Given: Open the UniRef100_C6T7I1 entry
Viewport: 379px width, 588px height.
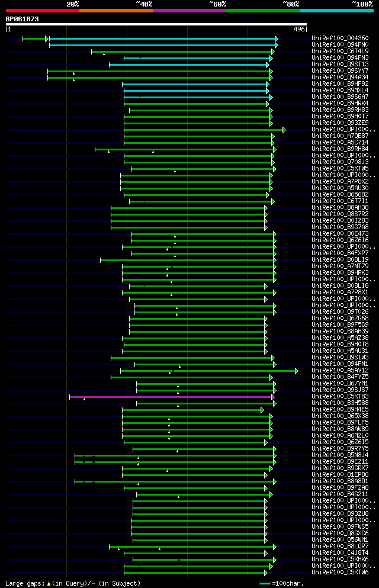Looking at the screenshot, I should click(x=340, y=201).
